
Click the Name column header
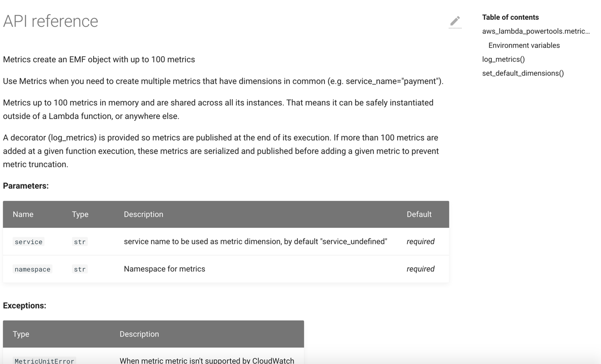click(x=23, y=214)
